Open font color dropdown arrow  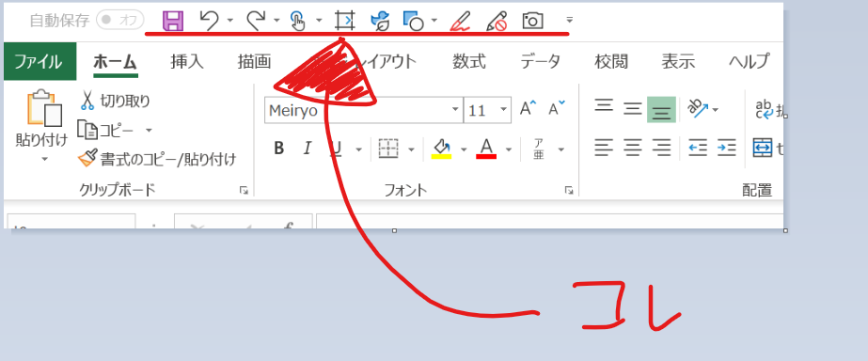(509, 149)
